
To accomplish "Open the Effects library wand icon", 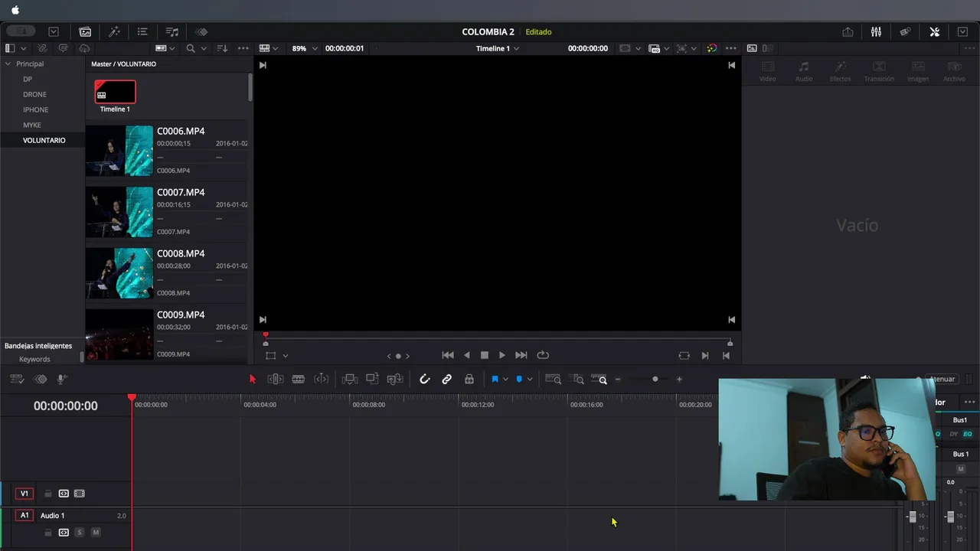I will pyautogui.click(x=114, y=31).
